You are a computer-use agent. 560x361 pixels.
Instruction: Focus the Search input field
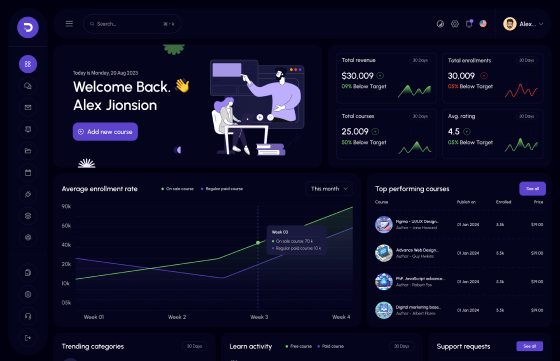click(132, 24)
